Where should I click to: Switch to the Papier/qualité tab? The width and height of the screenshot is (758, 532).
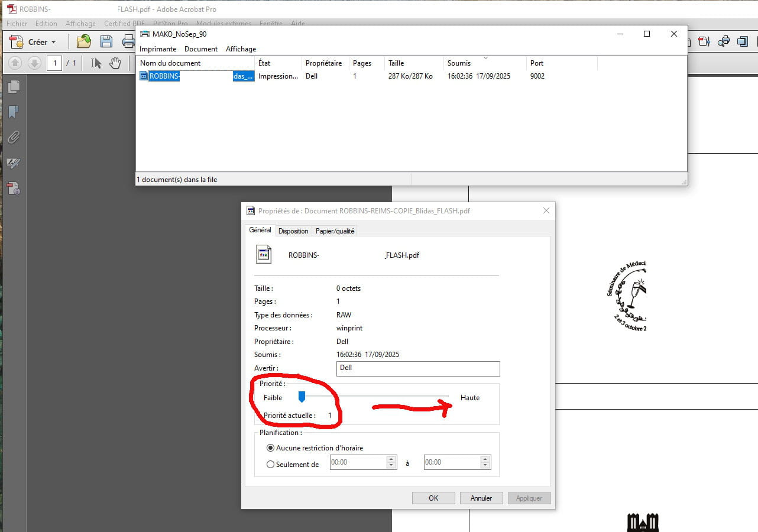(335, 231)
